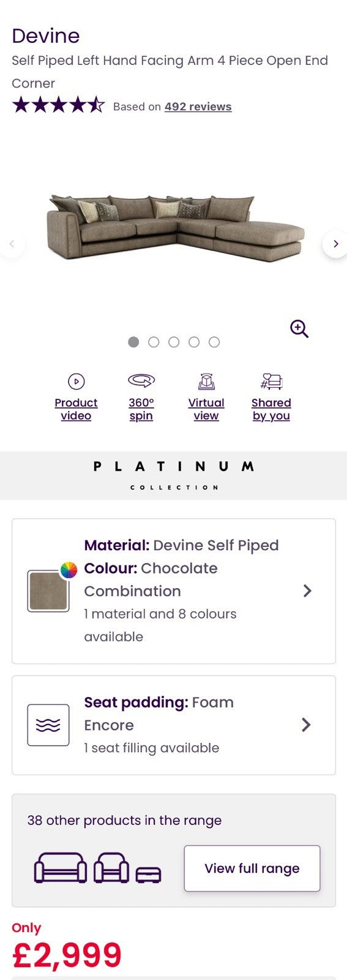Open the Virtual view icon
This screenshot has height=980, width=347.
pos(206,382)
